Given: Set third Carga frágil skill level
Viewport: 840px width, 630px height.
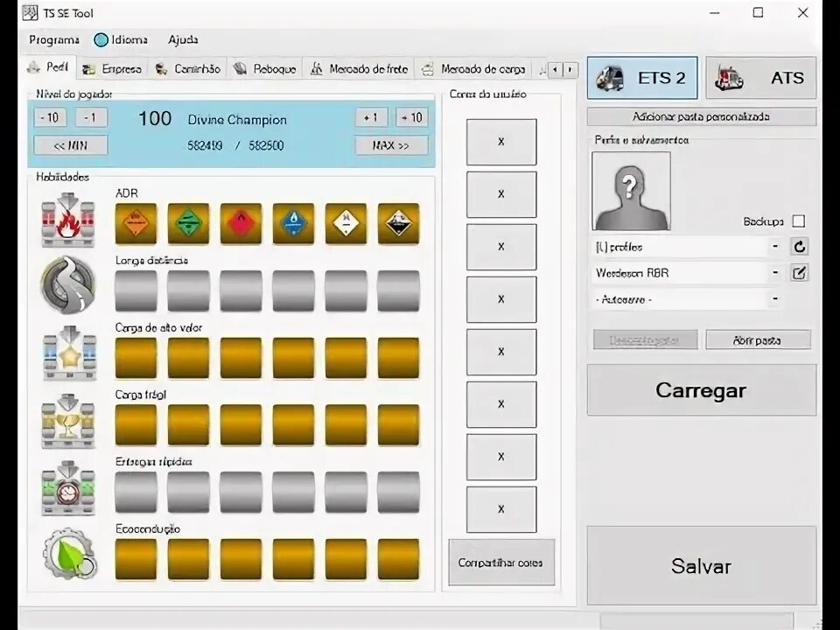Looking at the screenshot, I should click(241, 425).
